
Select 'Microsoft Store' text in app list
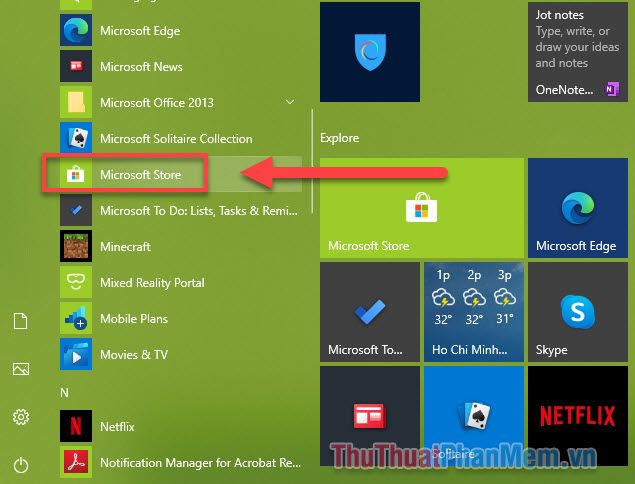141,175
